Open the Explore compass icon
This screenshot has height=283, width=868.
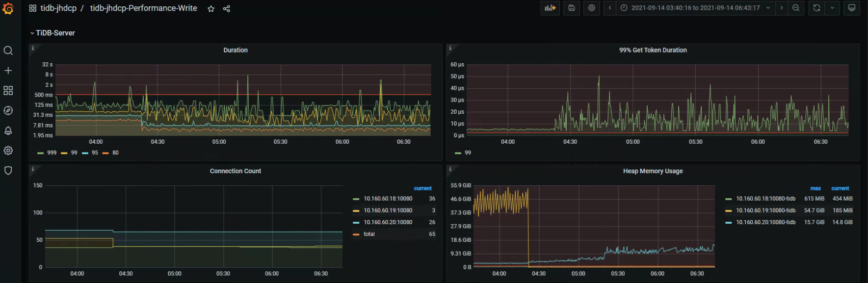click(8, 111)
